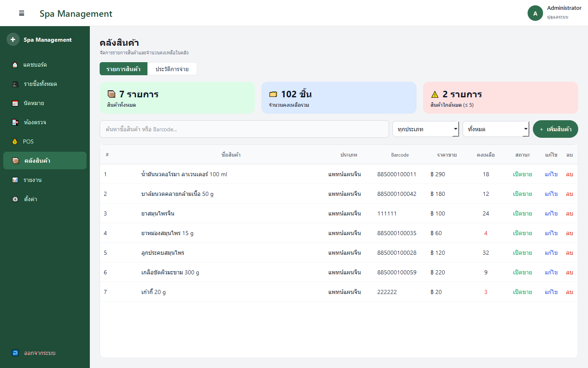Click the คงเหลือ column header
This screenshot has width=588, height=368.
click(486, 155)
